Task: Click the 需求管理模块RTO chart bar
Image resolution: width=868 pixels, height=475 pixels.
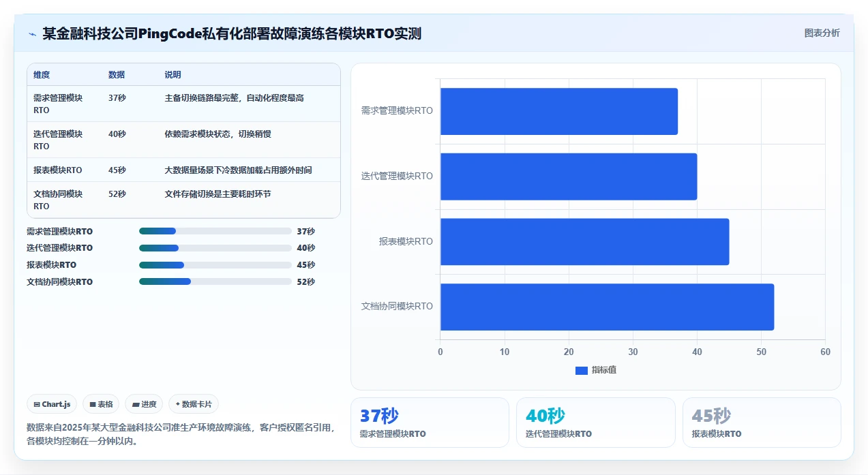Action: pos(559,111)
